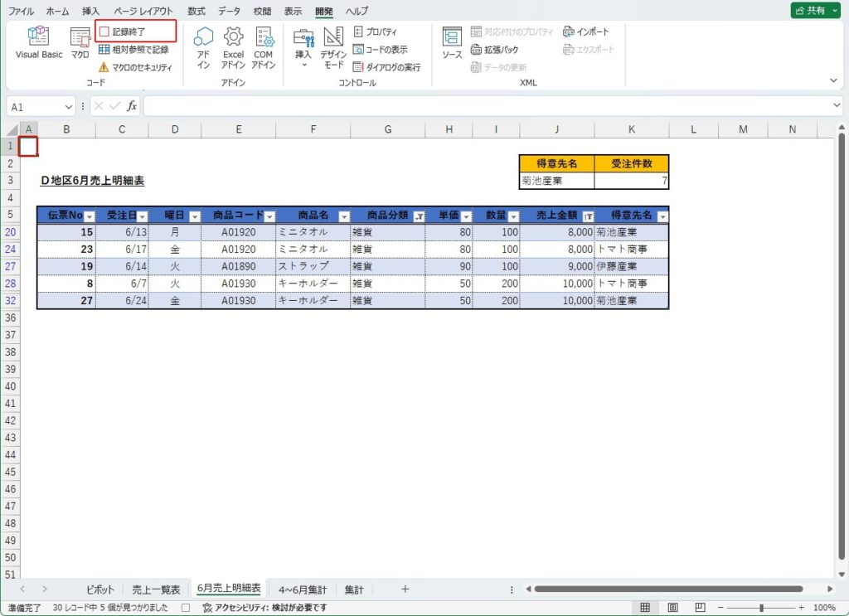Open the 商品分類 column filter dropdown
The height and width of the screenshot is (616, 849).
(x=418, y=216)
